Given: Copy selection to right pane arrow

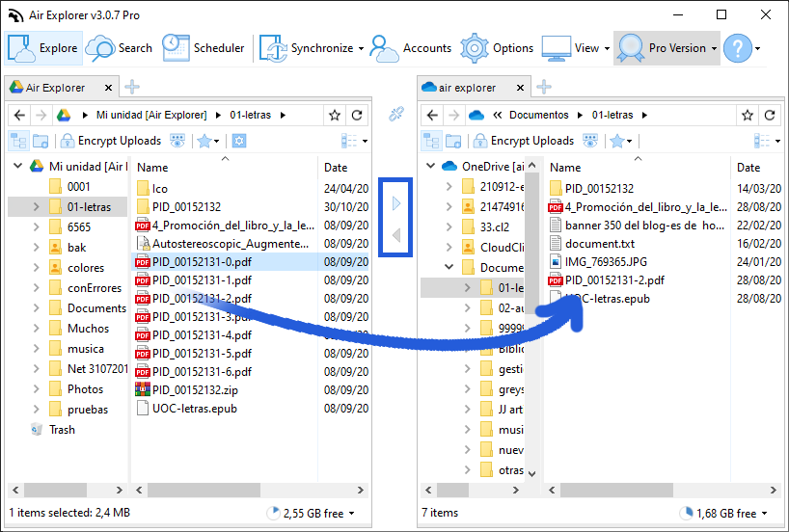Looking at the screenshot, I should (x=396, y=203).
